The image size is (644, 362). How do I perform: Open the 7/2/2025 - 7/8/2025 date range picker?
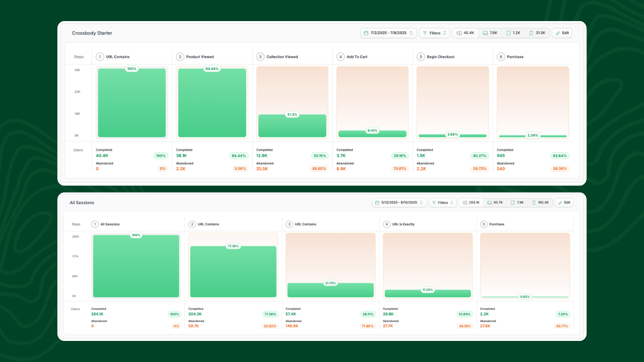point(388,33)
